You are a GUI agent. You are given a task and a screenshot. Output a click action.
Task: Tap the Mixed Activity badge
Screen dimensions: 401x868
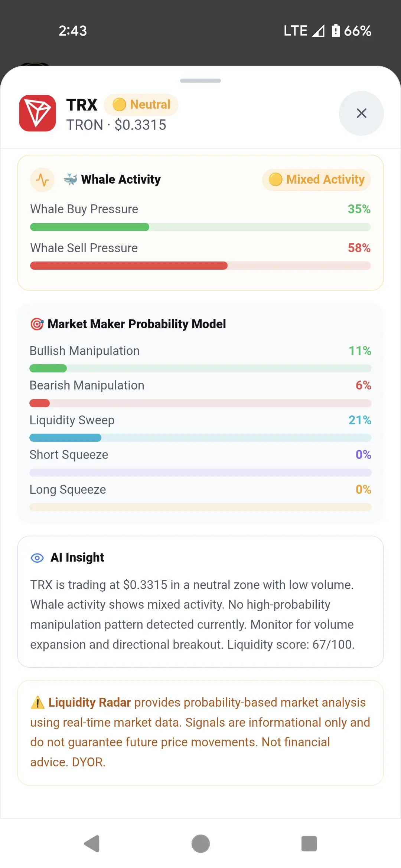click(x=316, y=180)
